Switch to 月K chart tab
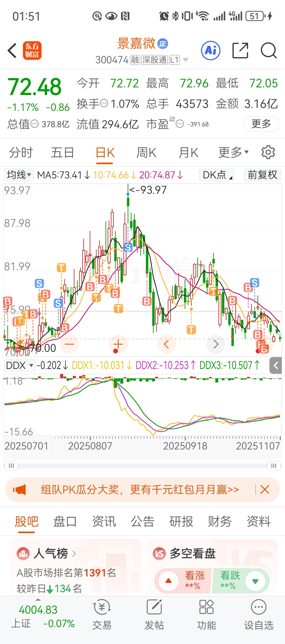 (x=188, y=153)
